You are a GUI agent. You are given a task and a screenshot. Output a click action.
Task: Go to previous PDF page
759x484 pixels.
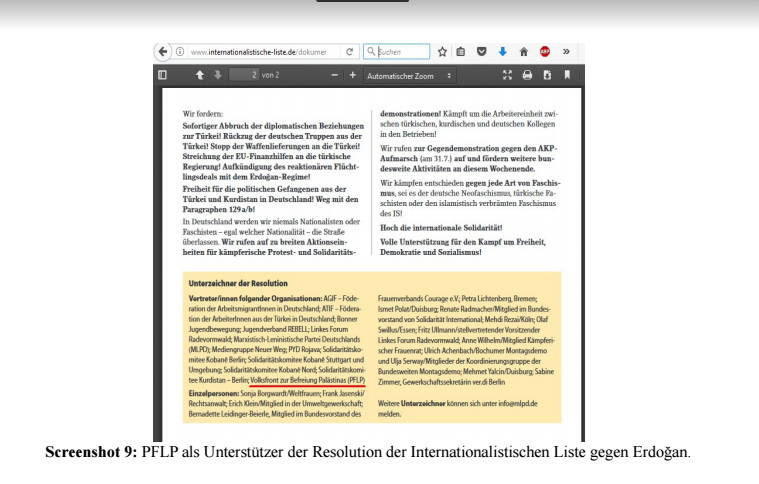click(198, 75)
